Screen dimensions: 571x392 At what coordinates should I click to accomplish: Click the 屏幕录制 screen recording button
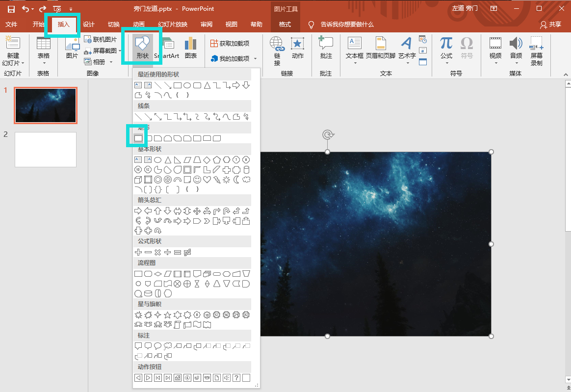[536, 51]
